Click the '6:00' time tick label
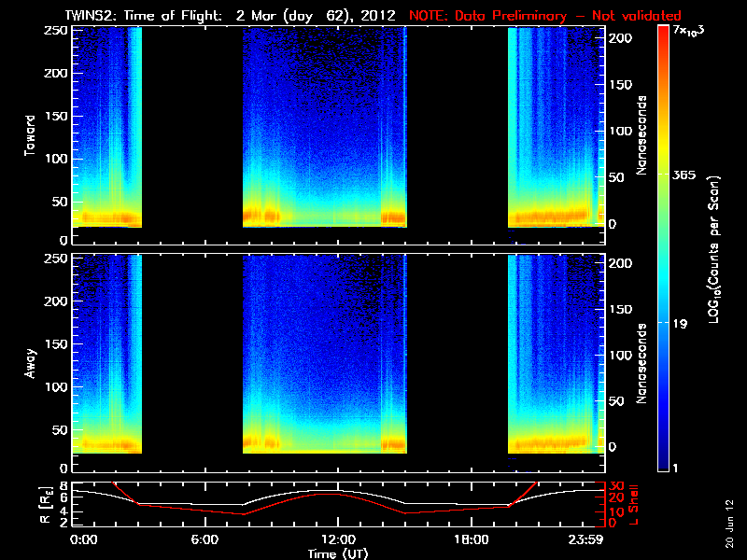The image size is (747, 560). point(205,539)
